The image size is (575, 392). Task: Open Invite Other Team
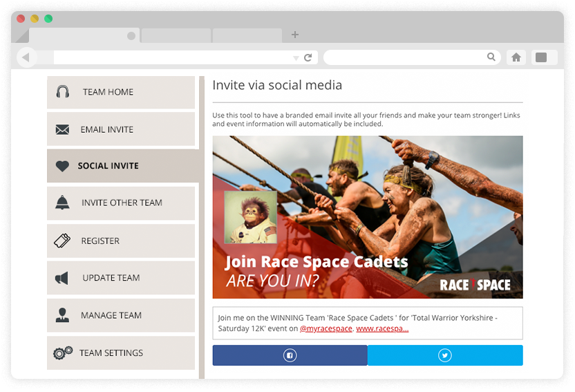point(121,203)
